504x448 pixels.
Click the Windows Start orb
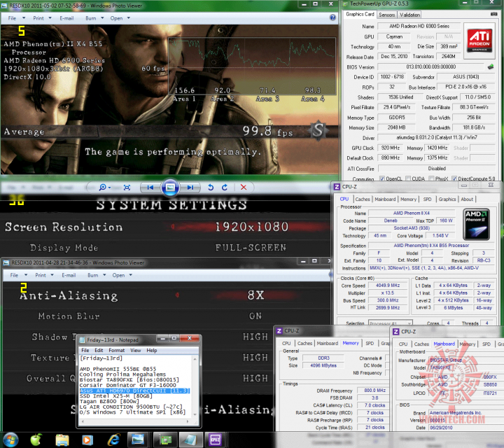[10, 440]
